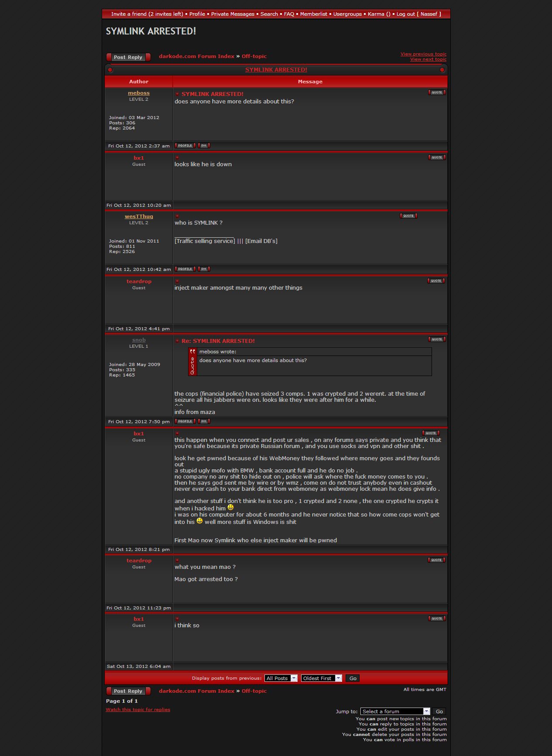The width and height of the screenshot is (552, 756).
Task: Click the PM icon under meboss's post
Action: point(204,146)
